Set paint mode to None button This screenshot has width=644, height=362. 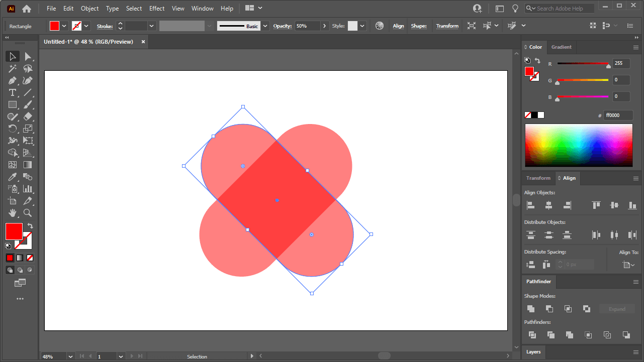[30, 258]
